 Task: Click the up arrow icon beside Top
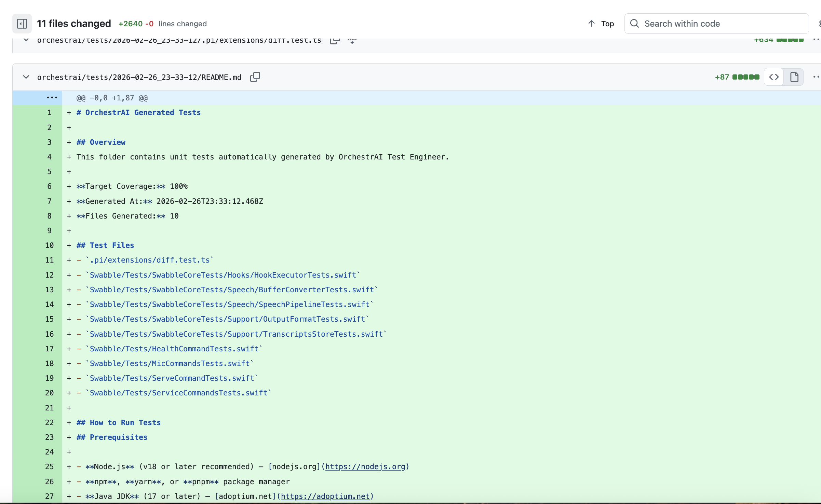coord(592,24)
